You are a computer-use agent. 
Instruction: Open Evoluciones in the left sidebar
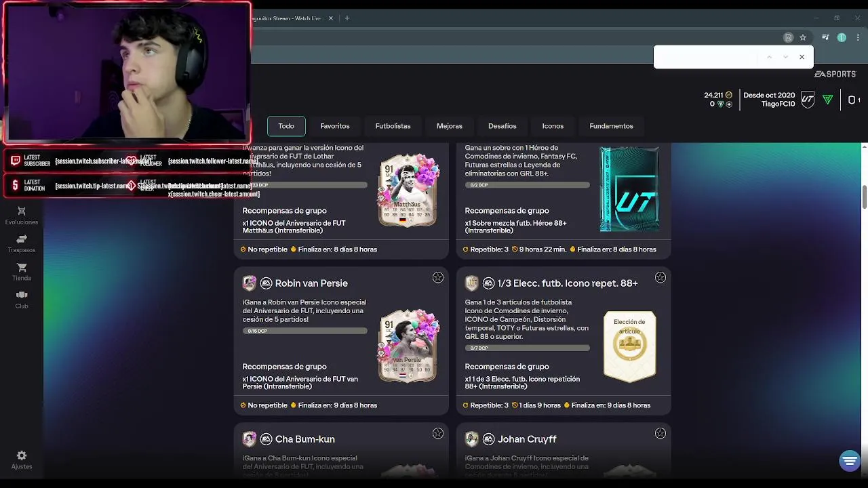pos(22,216)
